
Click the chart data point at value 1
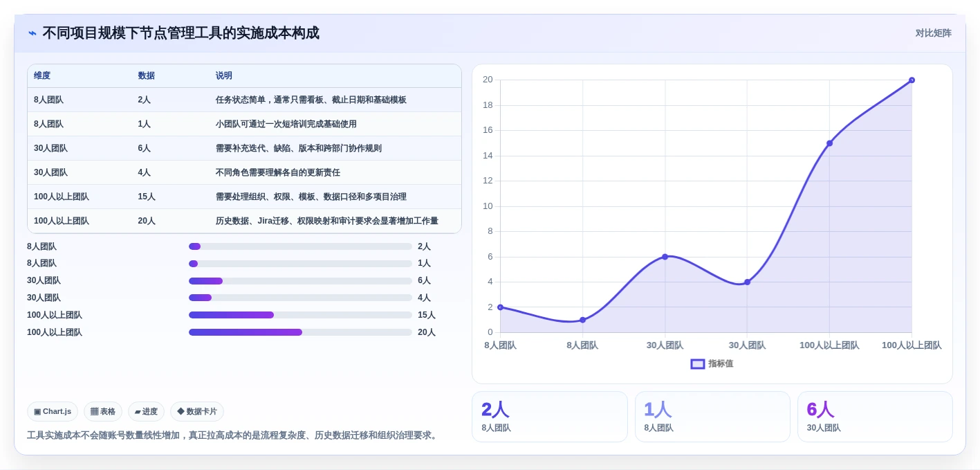pyautogui.click(x=582, y=320)
